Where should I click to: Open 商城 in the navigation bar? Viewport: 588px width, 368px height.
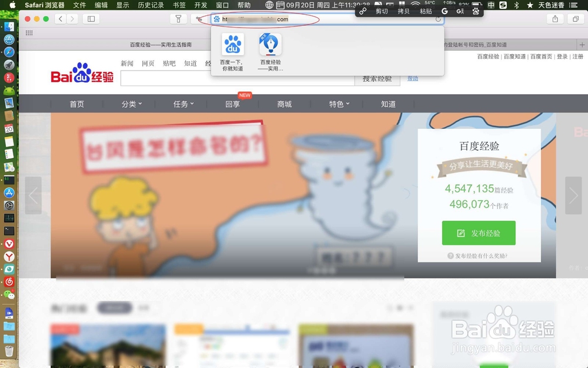[x=284, y=104]
